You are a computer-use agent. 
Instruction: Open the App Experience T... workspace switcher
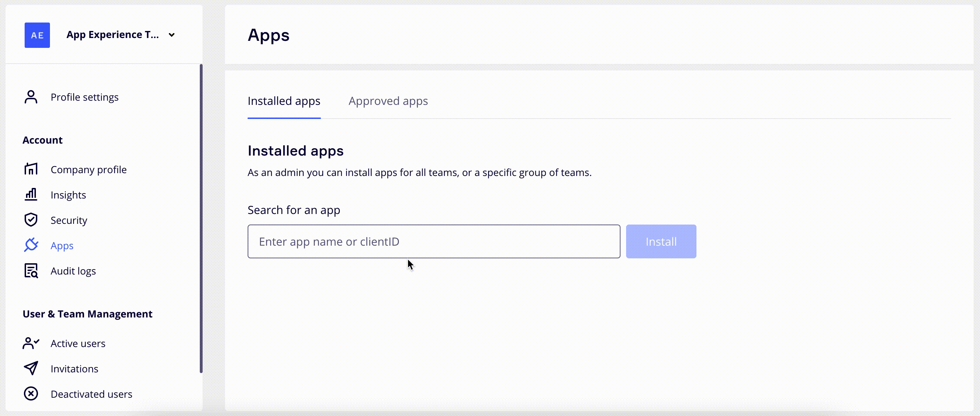coord(113,34)
